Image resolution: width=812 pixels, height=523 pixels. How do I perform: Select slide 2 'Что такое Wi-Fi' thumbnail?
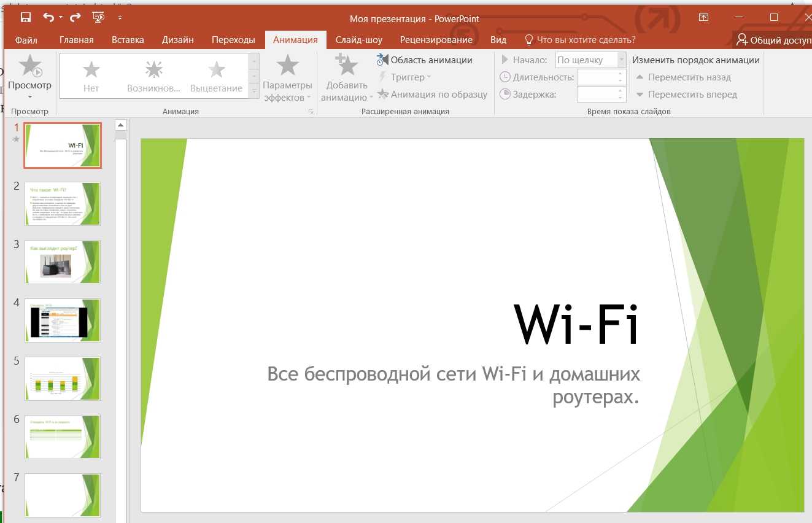pos(63,204)
